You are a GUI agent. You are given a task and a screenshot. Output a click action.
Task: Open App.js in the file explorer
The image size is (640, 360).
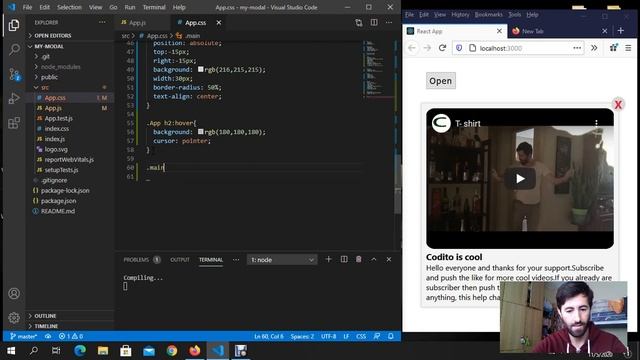point(53,108)
